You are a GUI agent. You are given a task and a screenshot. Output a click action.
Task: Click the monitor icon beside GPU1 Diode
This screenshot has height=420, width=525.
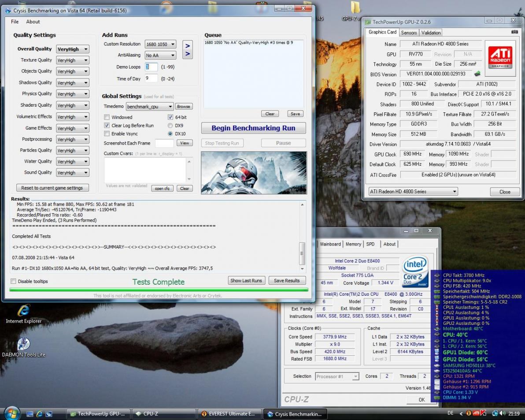(437, 352)
